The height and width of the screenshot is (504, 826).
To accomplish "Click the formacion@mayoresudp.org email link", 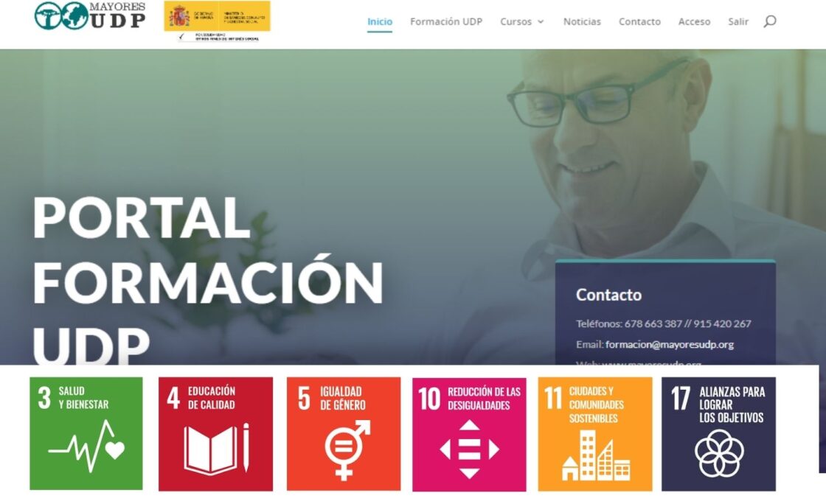I will pos(670,345).
